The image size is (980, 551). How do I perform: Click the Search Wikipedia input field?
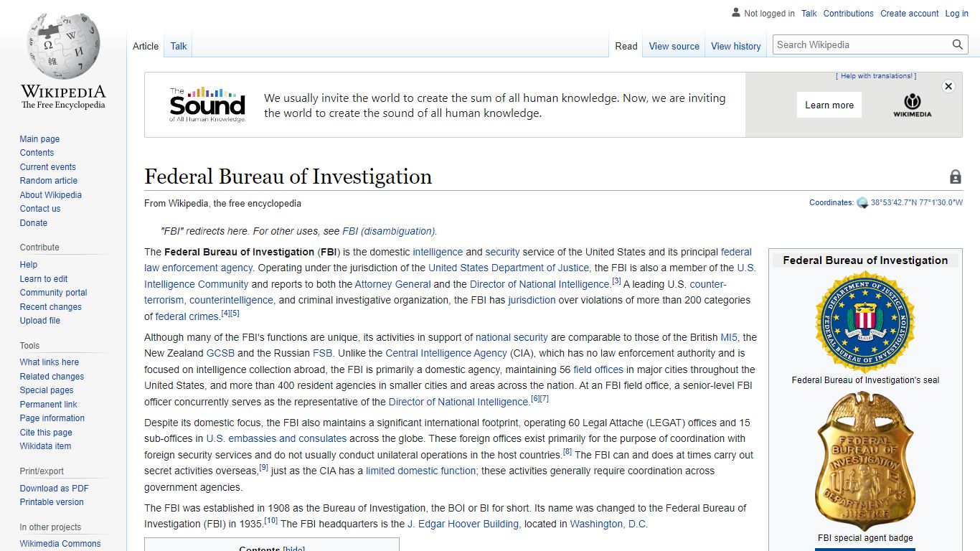pyautogui.click(x=863, y=44)
